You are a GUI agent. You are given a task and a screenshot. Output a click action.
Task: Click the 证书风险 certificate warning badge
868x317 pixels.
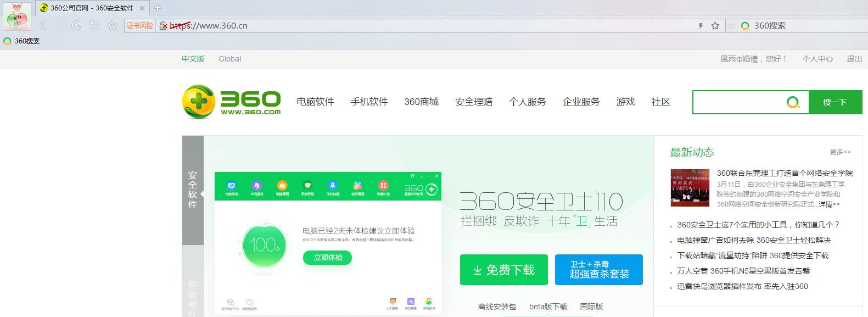(x=140, y=26)
